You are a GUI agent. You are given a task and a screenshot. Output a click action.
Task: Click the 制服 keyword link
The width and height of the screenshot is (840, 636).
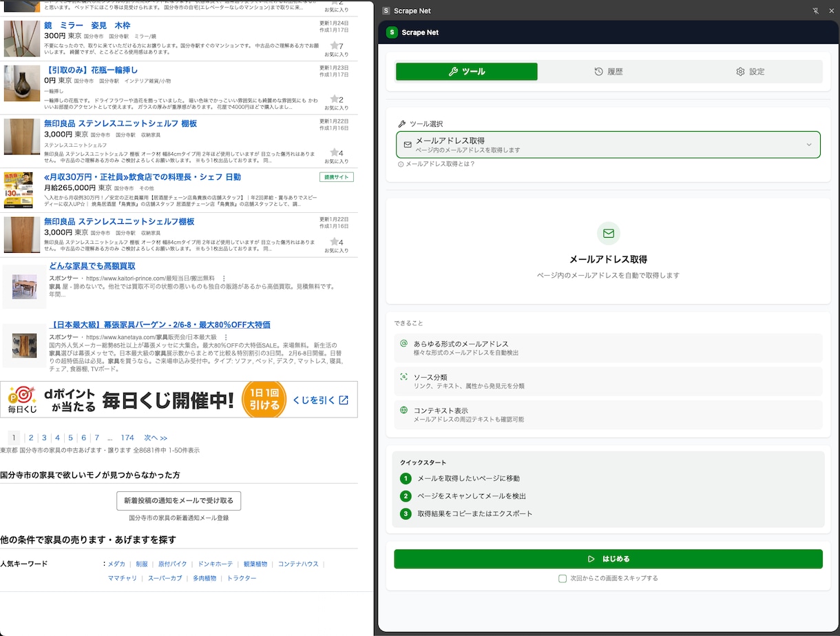142,564
